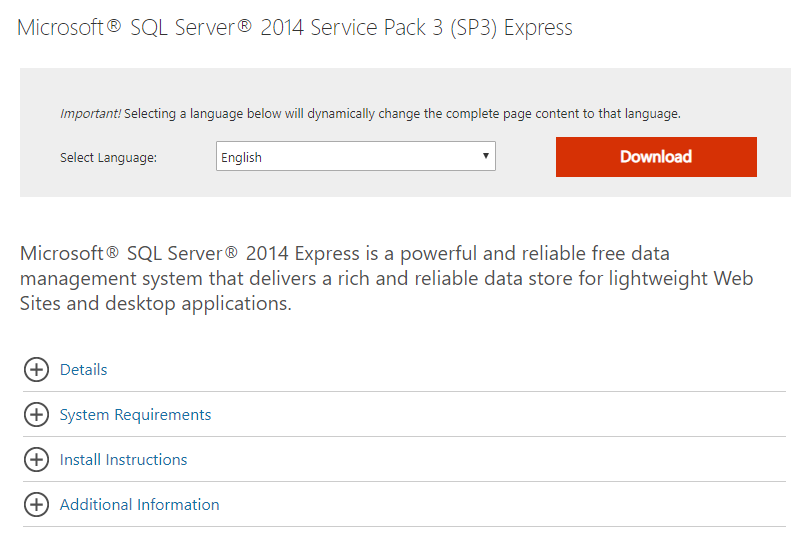Click the italic 'Important!' text
This screenshot has height=555, width=800.
(x=90, y=114)
